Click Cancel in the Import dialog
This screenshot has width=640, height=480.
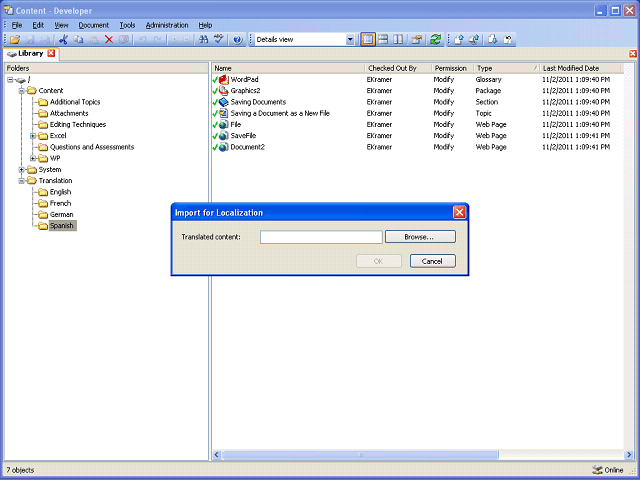[x=432, y=261]
